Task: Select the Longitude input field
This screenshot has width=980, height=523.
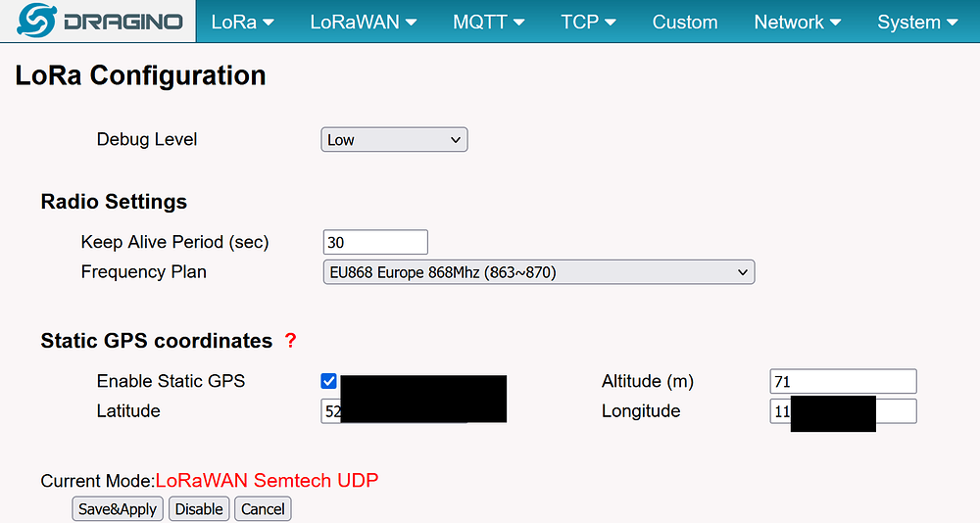Action: point(896,411)
